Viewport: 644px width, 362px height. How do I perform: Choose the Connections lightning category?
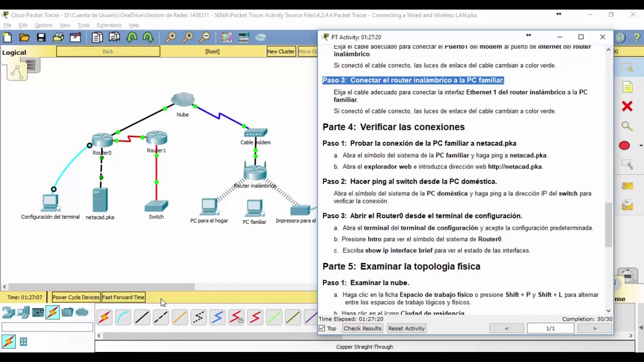point(52,313)
